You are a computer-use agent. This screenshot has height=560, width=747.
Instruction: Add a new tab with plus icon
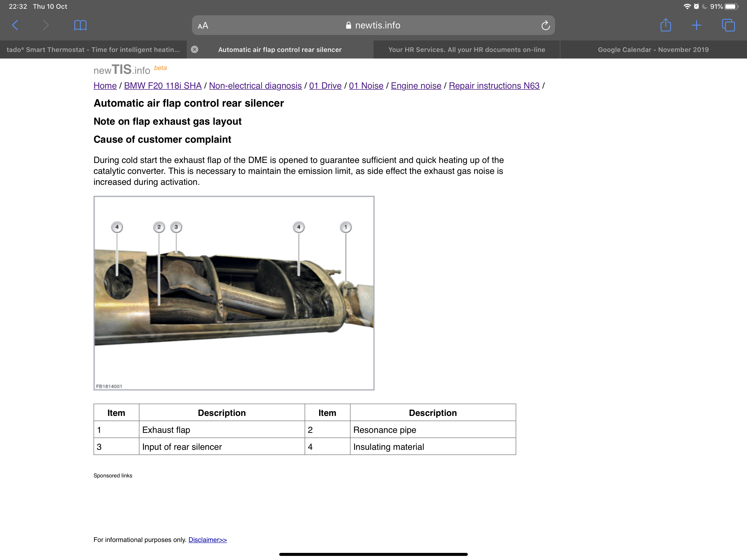click(696, 25)
